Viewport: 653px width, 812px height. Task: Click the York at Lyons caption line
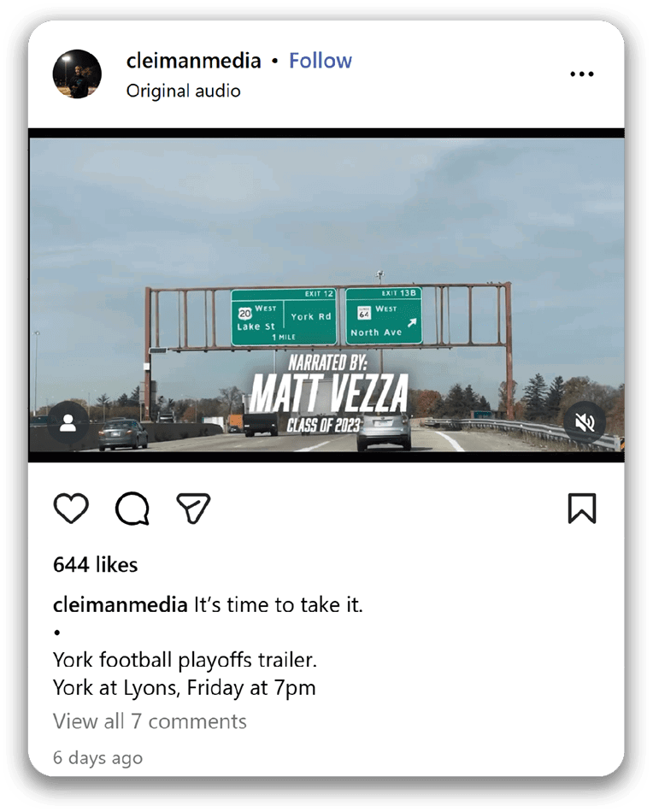[185, 688]
